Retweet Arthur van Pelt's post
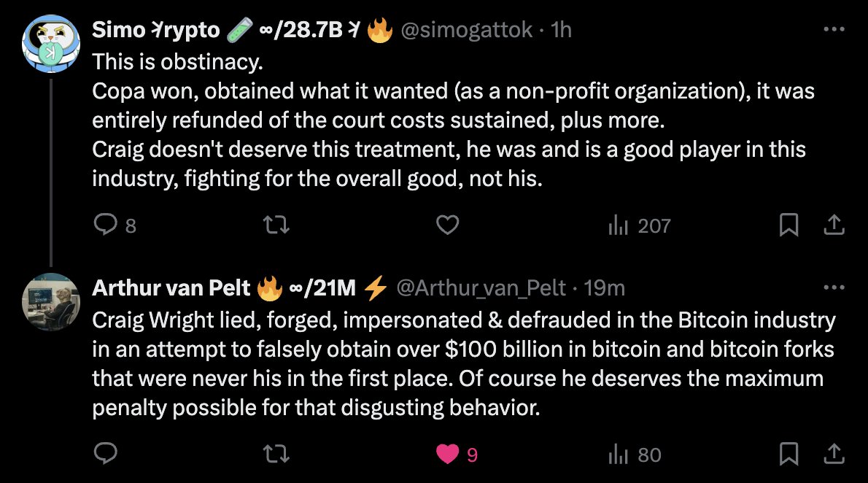868x483 pixels. [x=277, y=455]
